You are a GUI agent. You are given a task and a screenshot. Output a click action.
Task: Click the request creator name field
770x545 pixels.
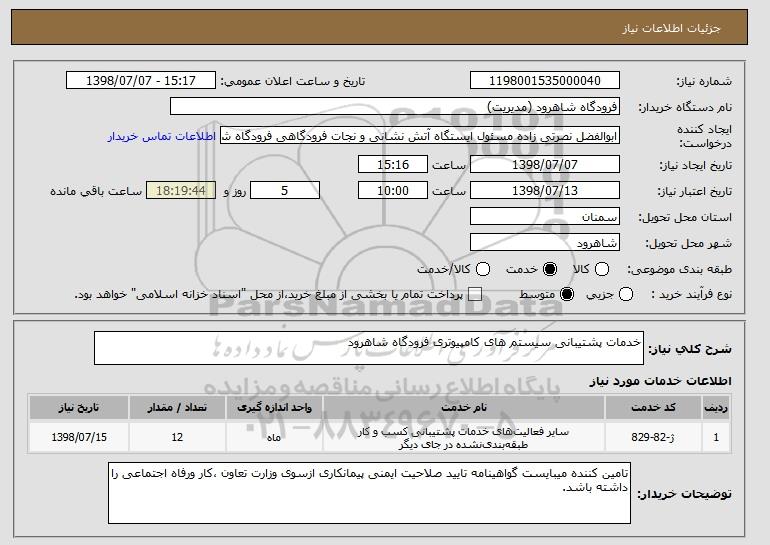tap(420, 136)
